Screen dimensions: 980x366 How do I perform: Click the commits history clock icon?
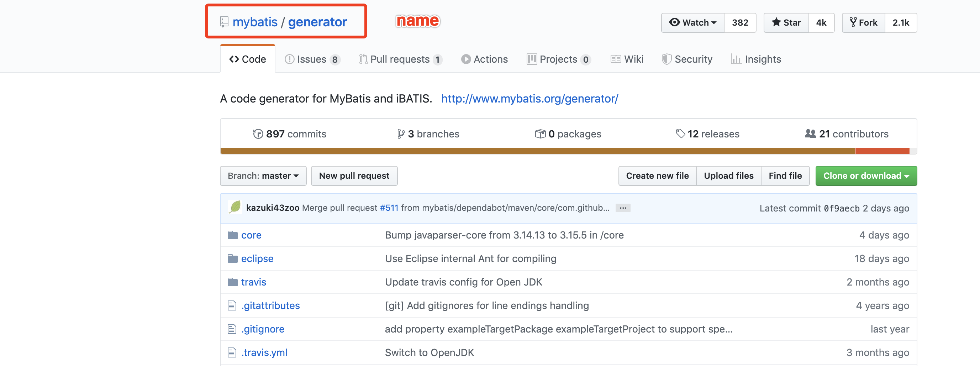pos(258,134)
